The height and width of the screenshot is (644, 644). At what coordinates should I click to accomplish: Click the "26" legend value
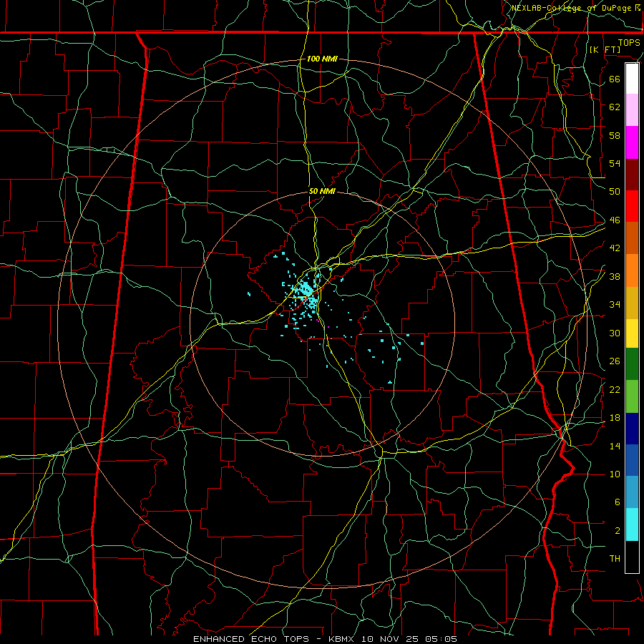click(x=615, y=361)
